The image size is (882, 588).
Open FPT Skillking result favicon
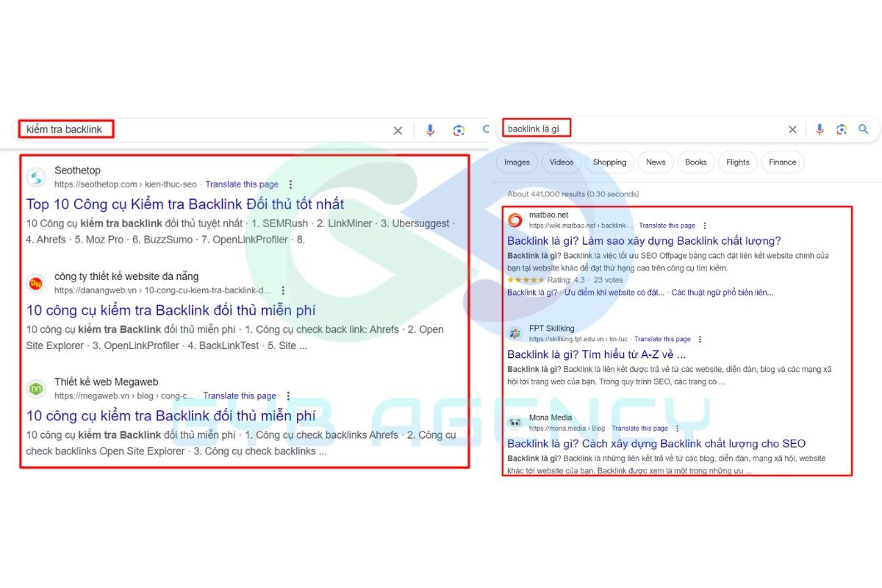click(x=515, y=334)
